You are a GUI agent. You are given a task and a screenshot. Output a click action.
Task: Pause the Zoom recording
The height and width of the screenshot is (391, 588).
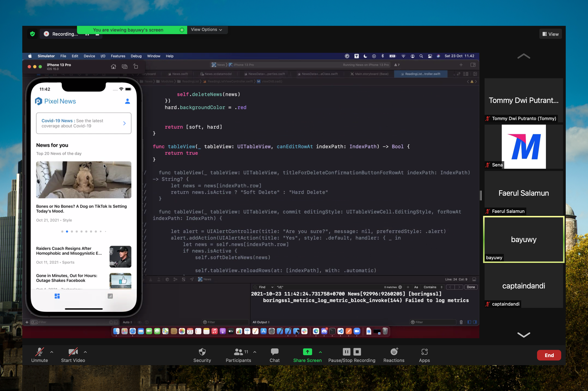click(x=346, y=352)
